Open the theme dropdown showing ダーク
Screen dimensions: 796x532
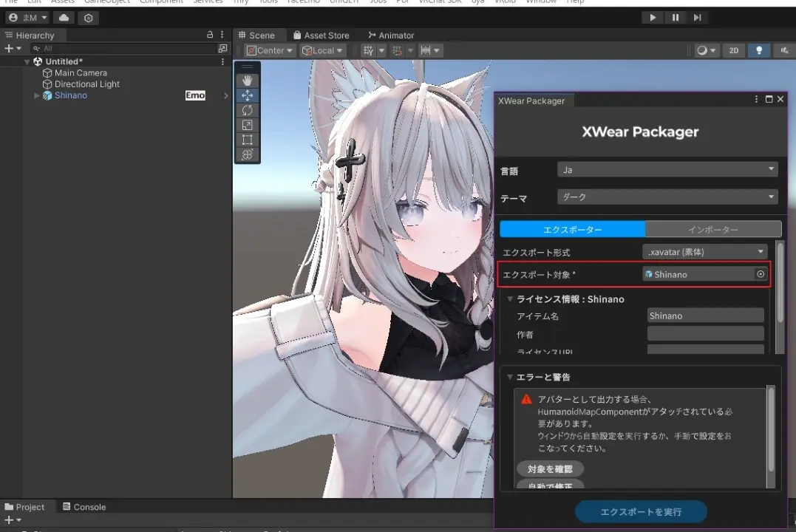click(x=667, y=197)
